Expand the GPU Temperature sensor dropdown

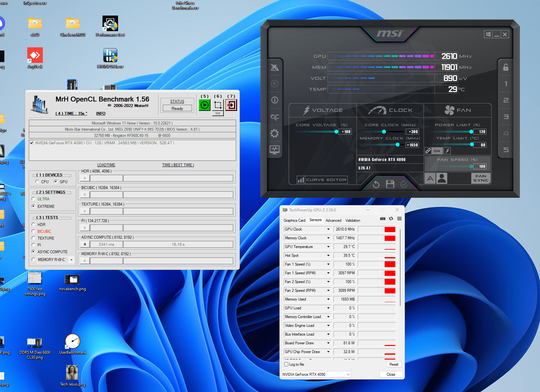pos(328,247)
